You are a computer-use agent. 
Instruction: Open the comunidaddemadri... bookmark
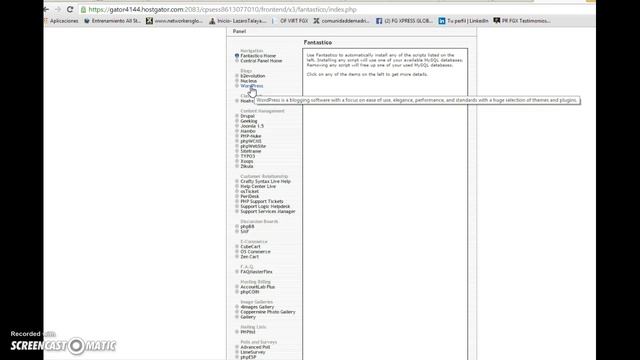pyautogui.click(x=342, y=21)
